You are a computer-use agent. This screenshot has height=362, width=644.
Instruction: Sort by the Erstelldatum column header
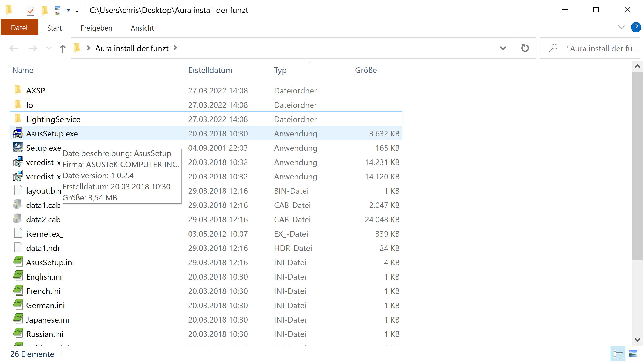(x=210, y=70)
